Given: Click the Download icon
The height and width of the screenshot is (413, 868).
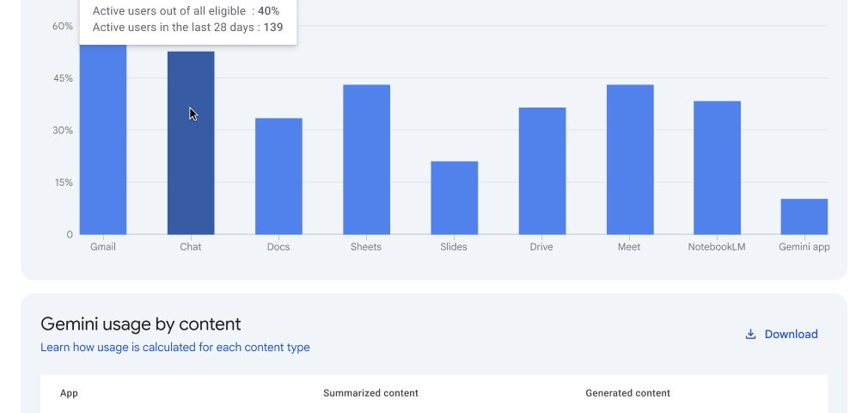Looking at the screenshot, I should 750,335.
